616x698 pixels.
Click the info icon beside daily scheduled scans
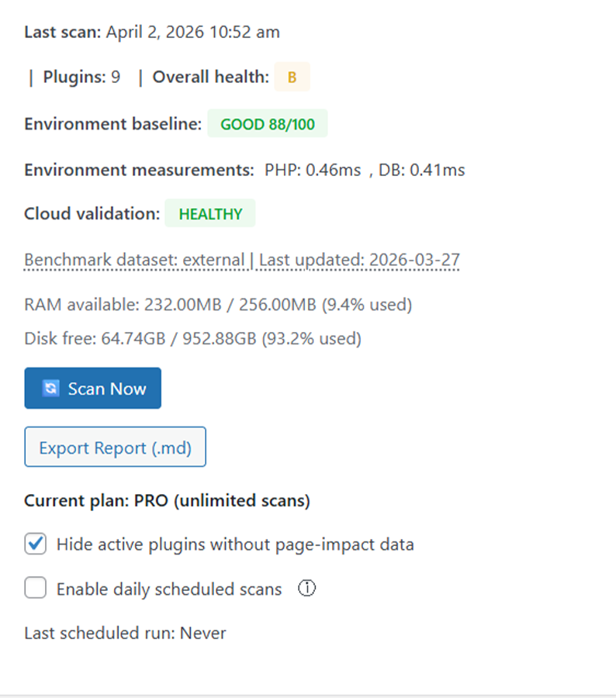click(306, 589)
